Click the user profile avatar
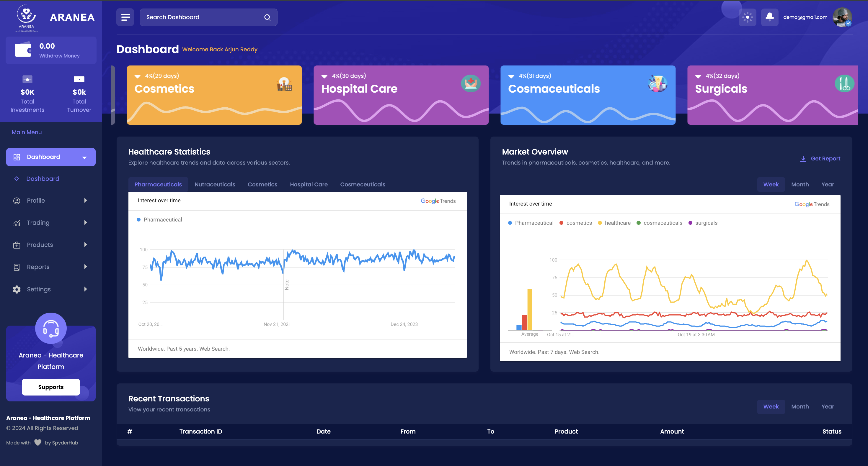Screen dimensions: 868x466 [842, 17]
